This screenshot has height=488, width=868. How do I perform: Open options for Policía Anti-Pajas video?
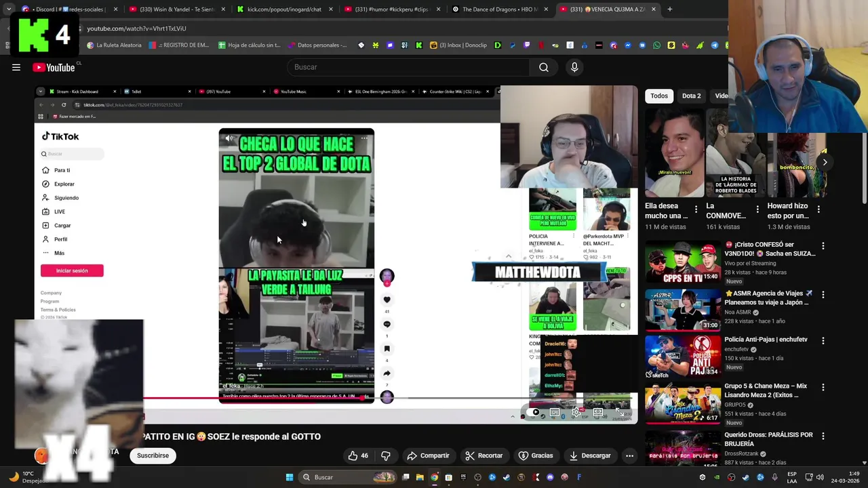(823, 341)
